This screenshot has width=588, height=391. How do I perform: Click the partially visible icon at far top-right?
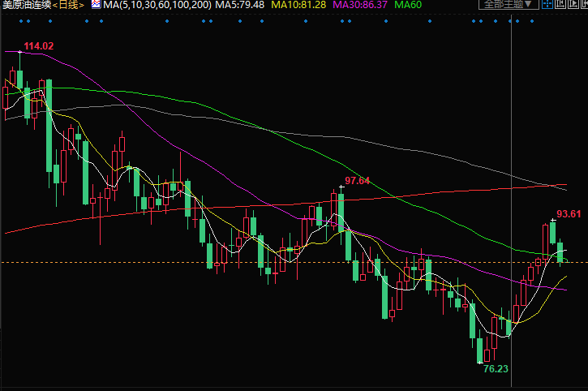click(x=582, y=5)
